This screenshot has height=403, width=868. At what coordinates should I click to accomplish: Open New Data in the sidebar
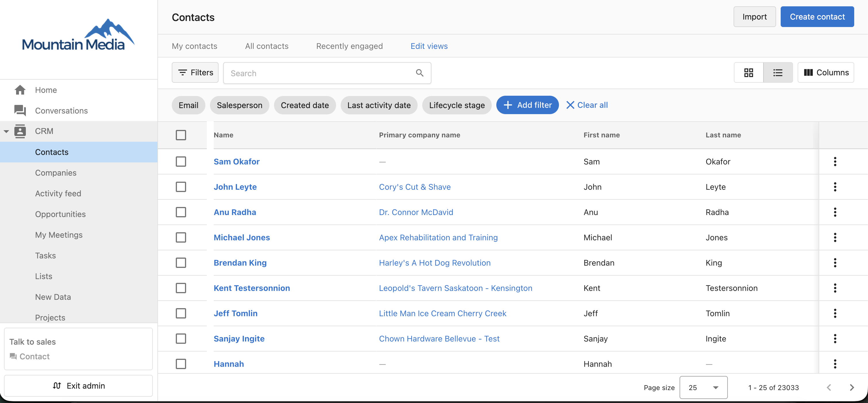[x=53, y=297]
